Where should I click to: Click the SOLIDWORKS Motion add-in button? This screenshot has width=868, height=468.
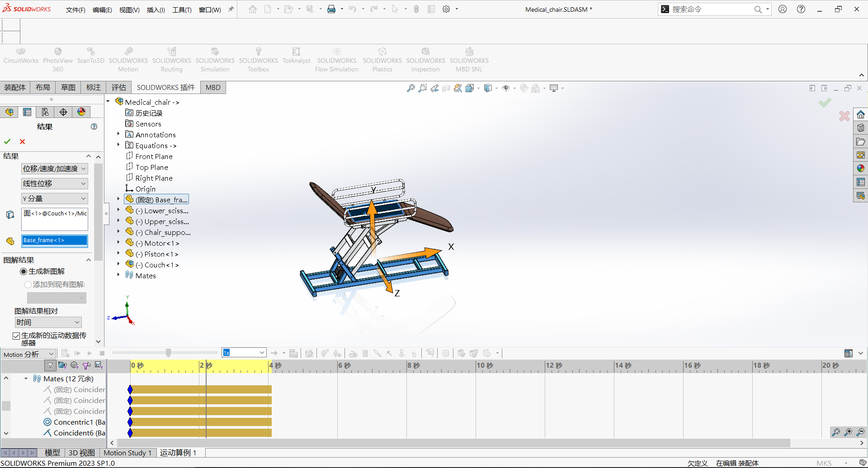point(128,60)
